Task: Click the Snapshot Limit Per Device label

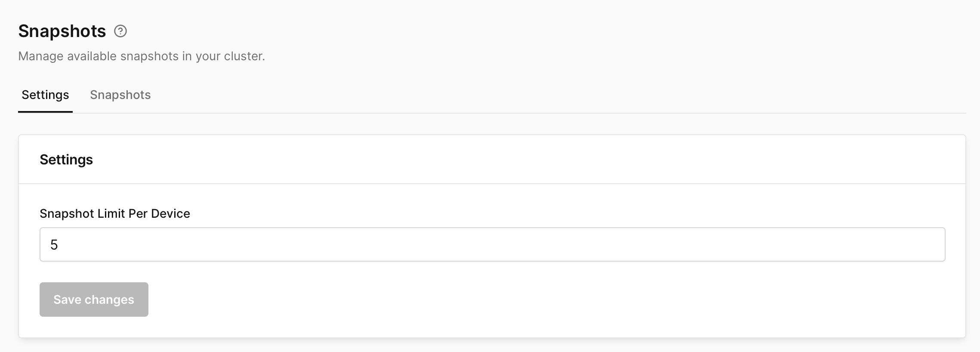Action: point(115,213)
